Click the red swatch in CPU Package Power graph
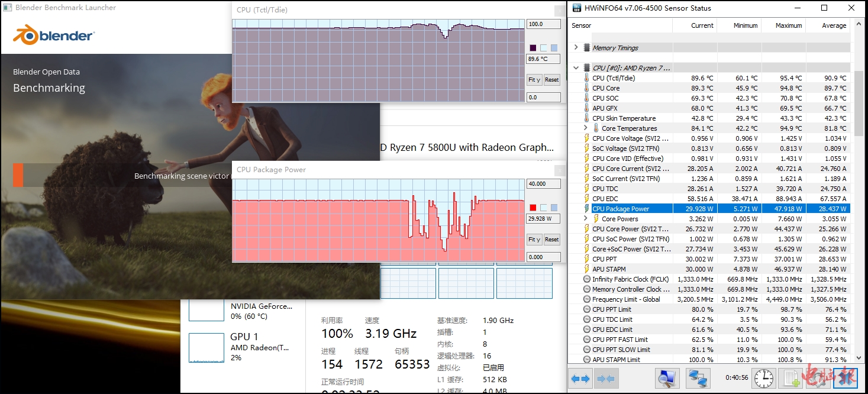Image resolution: width=868 pixels, height=394 pixels. (533, 208)
